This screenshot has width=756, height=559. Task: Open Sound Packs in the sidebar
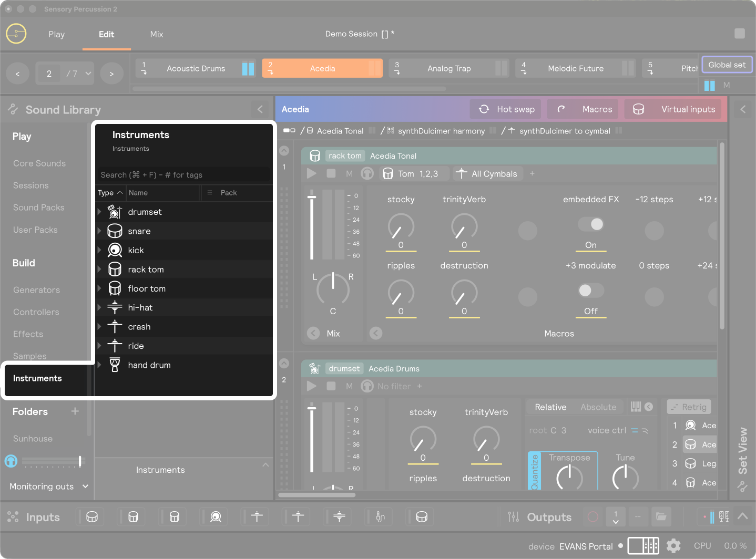(x=39, y=208)
